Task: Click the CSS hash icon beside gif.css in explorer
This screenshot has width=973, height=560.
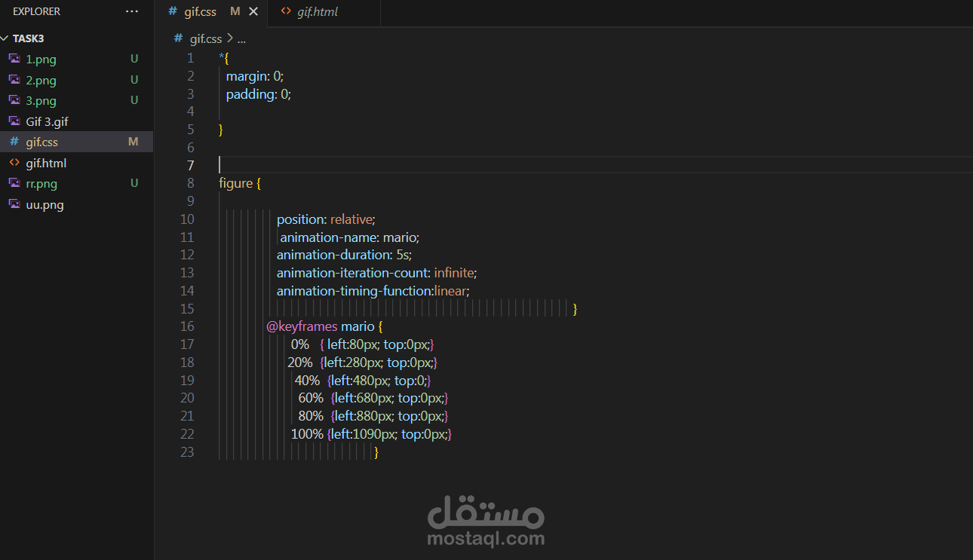Action: click(14, 142)
